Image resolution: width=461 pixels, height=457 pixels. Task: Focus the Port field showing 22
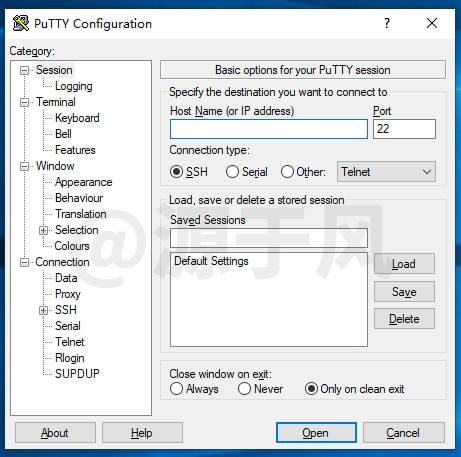[404, 129]
